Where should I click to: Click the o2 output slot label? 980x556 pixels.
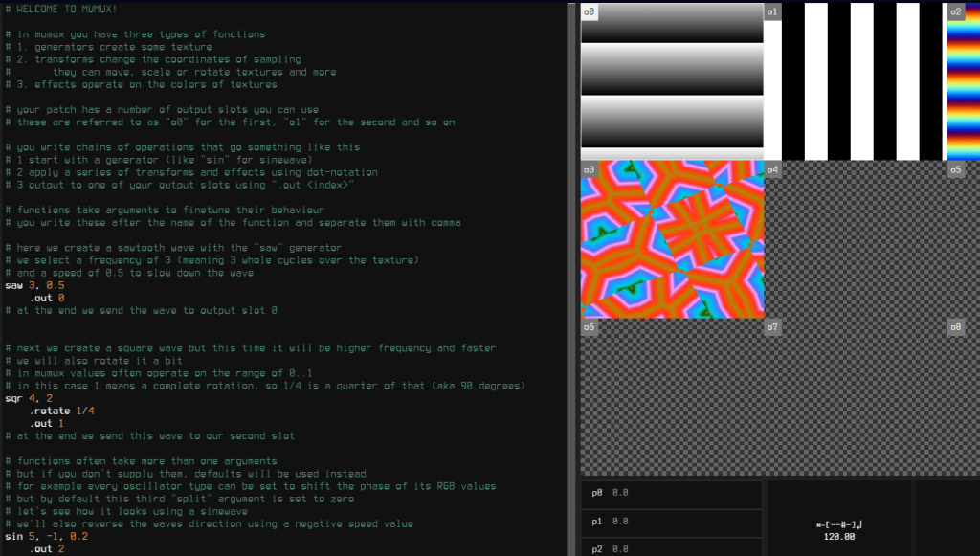[956, 12]
